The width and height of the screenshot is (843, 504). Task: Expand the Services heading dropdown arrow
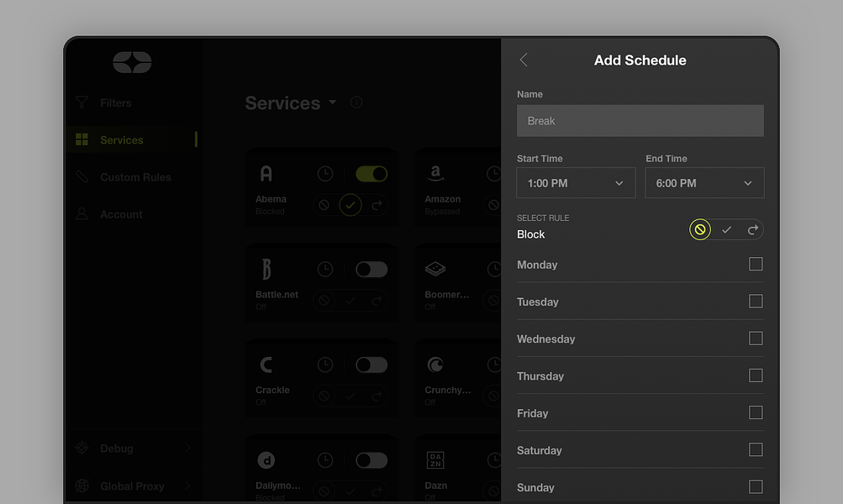tap(333, 102)
